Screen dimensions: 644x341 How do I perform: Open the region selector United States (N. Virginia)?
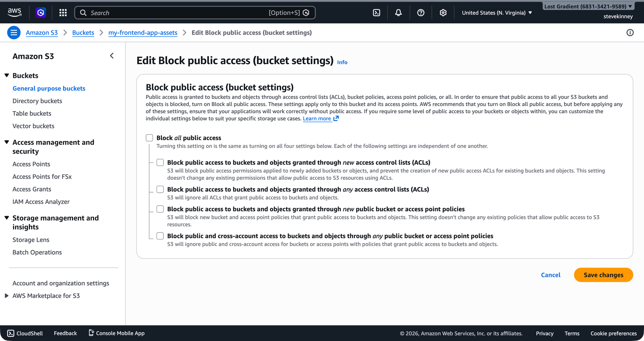click(497, 12)
